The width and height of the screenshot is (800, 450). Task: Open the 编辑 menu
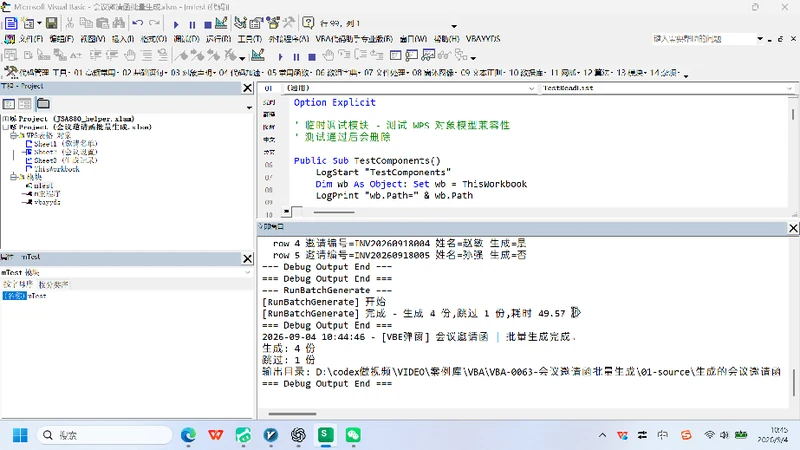[x=61, y=39]
